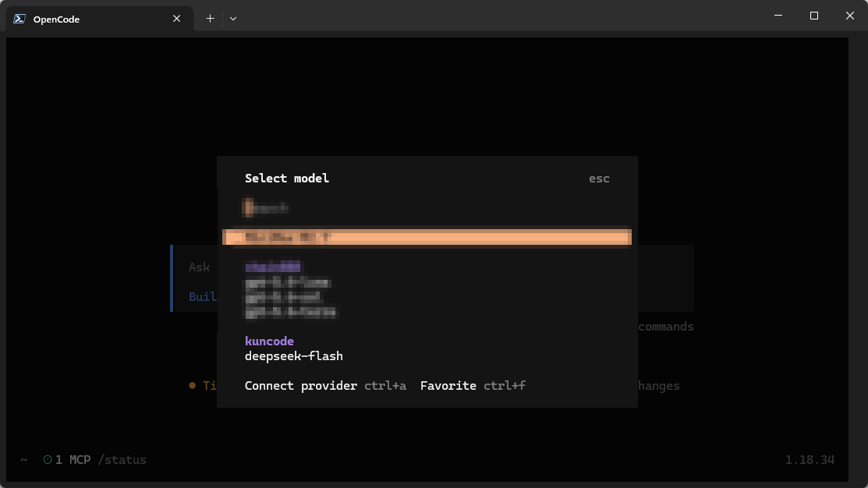The height and width of the screenshot is (488, 868).
Task: Click the MCP status indicator icon
Action: 48,460
